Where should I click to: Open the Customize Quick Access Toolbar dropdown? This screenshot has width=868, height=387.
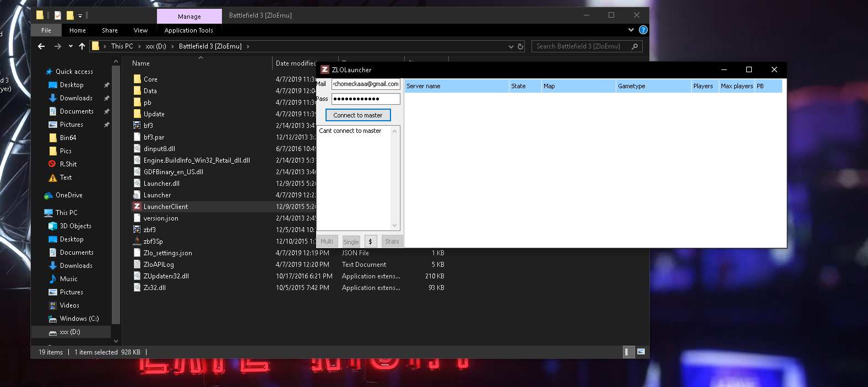click(x=80, y=15)
